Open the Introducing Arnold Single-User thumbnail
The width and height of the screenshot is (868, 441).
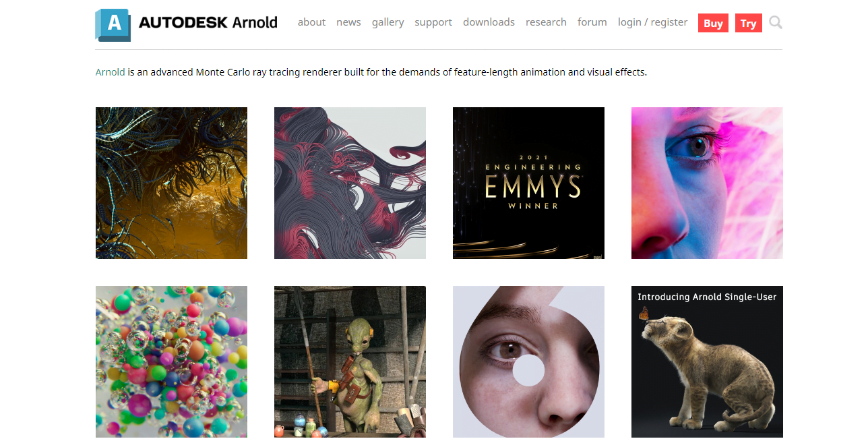point(707,361)
